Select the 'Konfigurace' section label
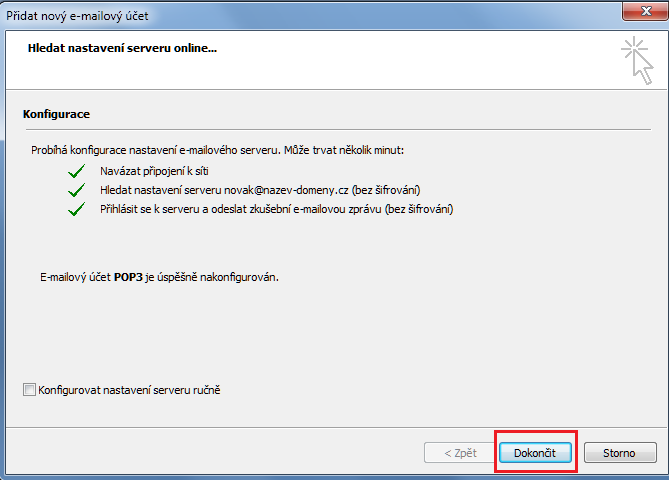669x480 pixels. tap(56, 115)
